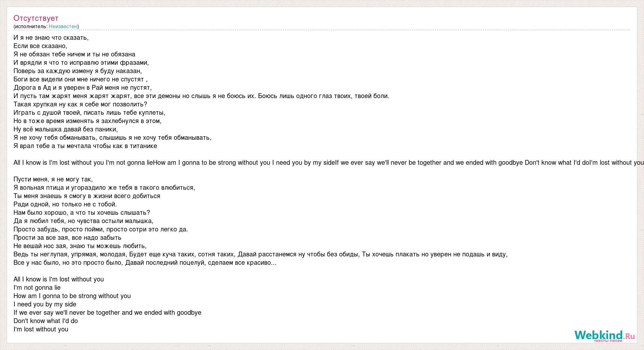Click the final line 'I'm lost without you'
This screenshot has width=644, height=350.
[x=41, y=329]
